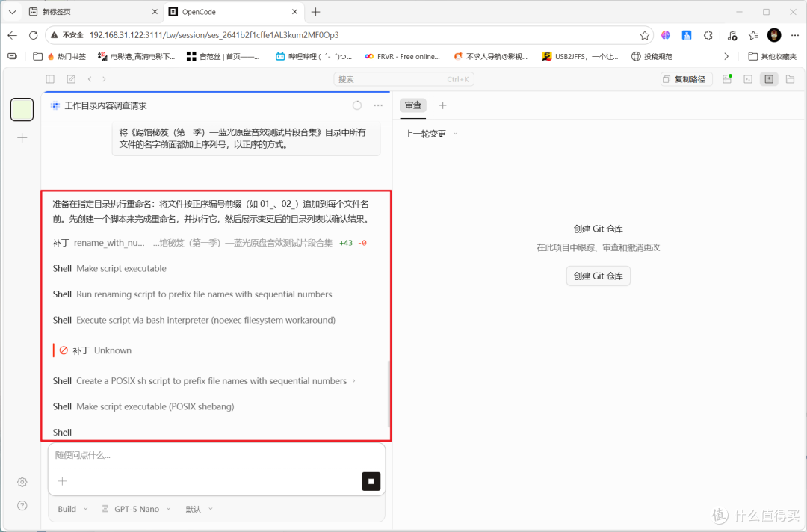
Task: Click the search box with Ctrl+K hint
Action: (403, 79)
